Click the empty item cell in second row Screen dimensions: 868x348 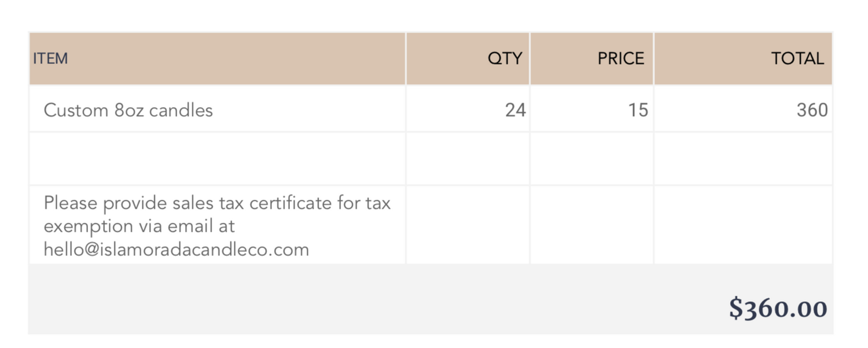point(218,159)
